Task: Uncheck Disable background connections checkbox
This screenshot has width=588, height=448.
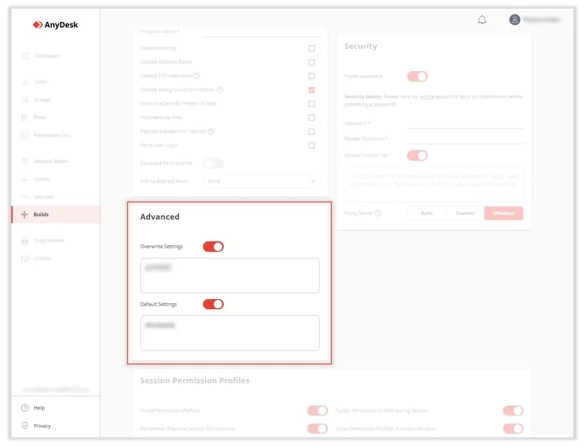Action: coord(312,90)
